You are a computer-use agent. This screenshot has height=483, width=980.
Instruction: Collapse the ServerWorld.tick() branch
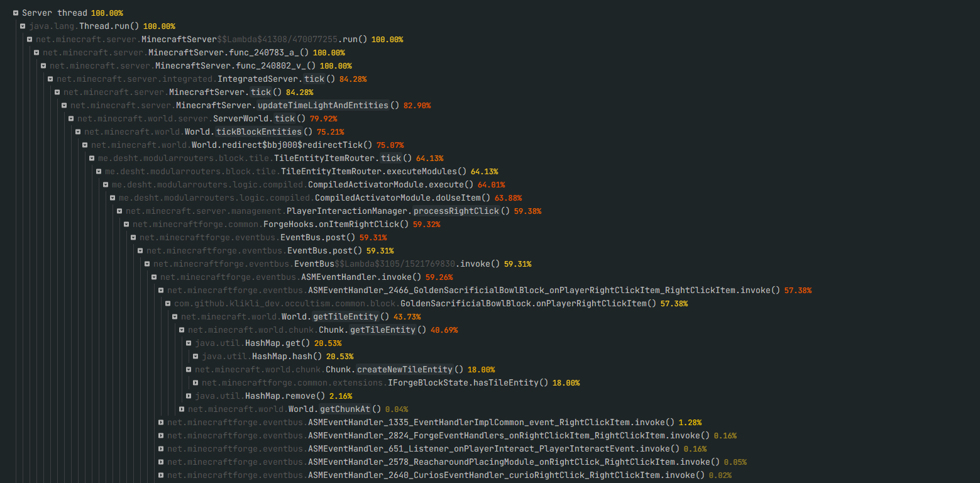tap(70, 118)
